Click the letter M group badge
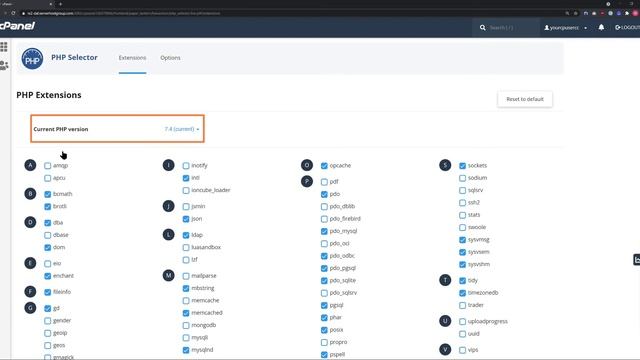The image size is (640, 360). (x=169, y=276)
